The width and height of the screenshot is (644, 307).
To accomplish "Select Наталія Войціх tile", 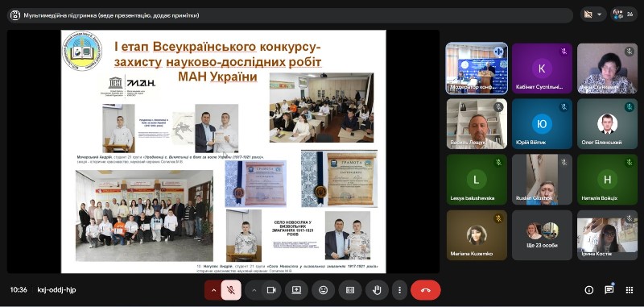I will (x=607, y=179).
